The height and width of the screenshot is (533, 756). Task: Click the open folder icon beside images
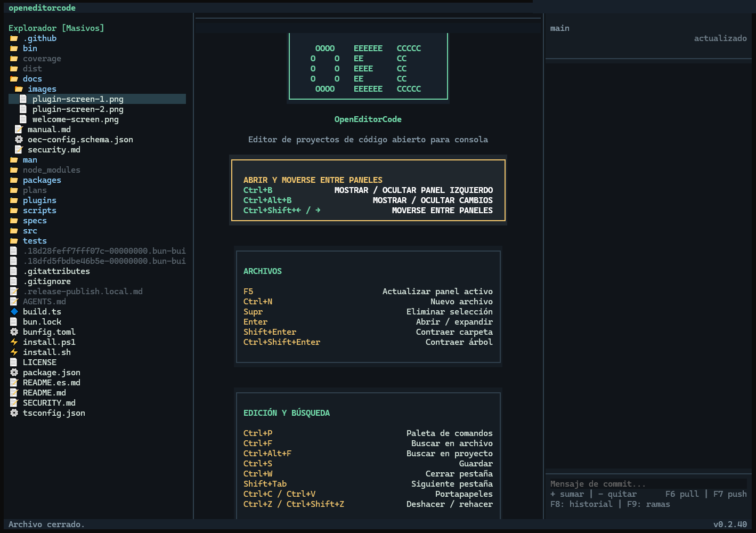(x=19, y=89)
